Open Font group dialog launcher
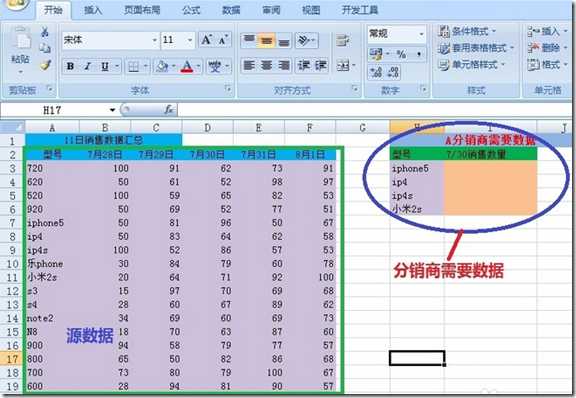Image resolution: width=576 pixels, height=398 pixels. pos(228,89)
